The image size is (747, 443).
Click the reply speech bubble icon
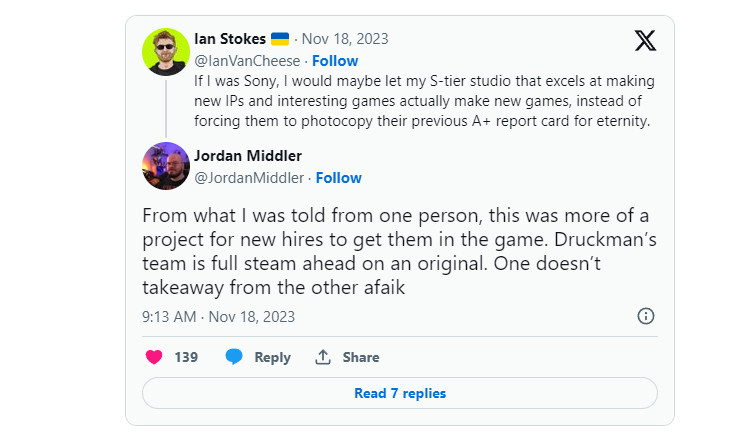click(x=234, y=357)
